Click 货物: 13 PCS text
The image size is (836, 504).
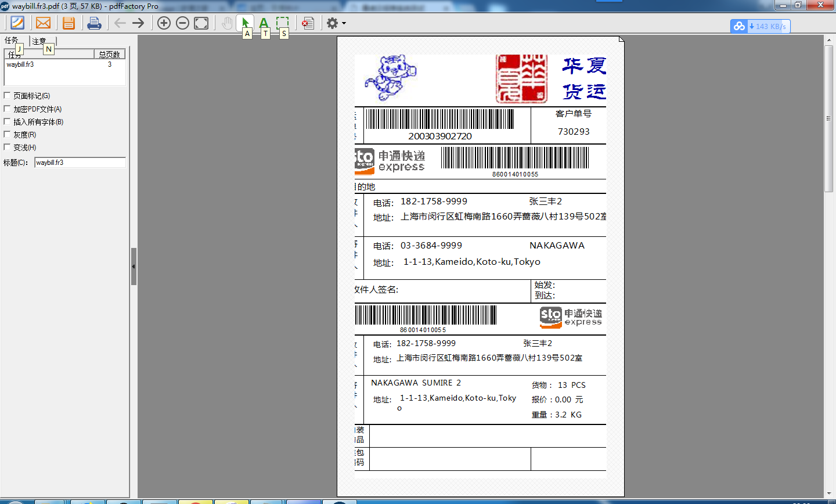click(558, 385)
